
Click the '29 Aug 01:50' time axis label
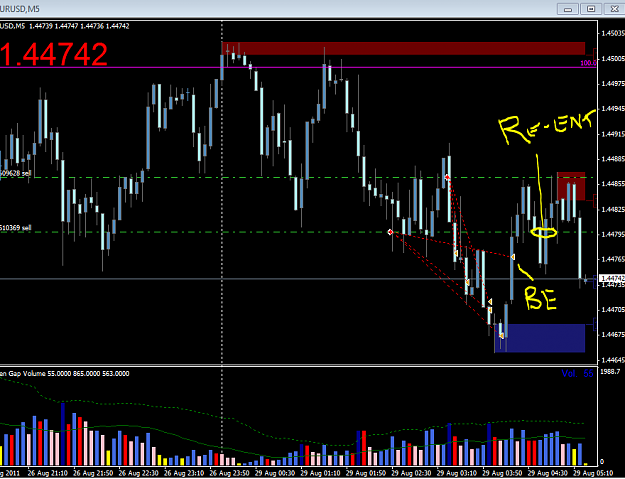pyautogui.click(x=366, y=473)
